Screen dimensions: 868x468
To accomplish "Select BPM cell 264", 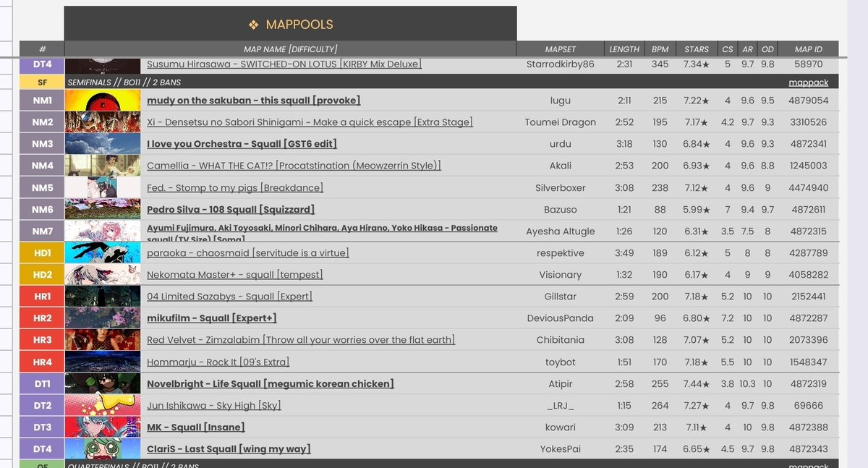I will click(660, 406).
